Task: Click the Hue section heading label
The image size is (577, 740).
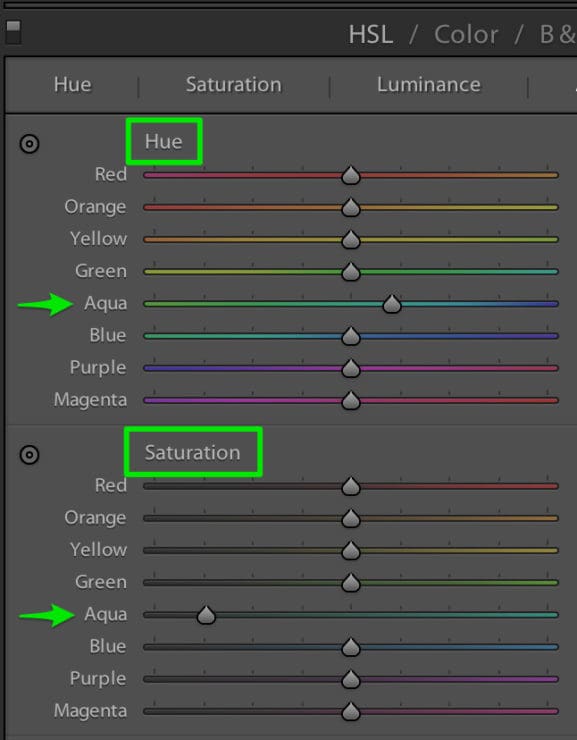Action: [163, 142]
